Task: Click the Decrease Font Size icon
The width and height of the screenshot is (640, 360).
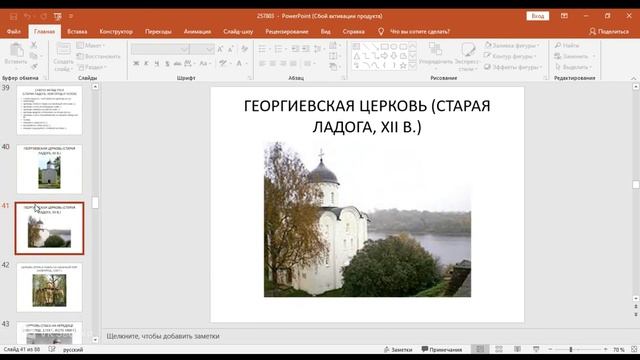Action: tap(231, 49)
